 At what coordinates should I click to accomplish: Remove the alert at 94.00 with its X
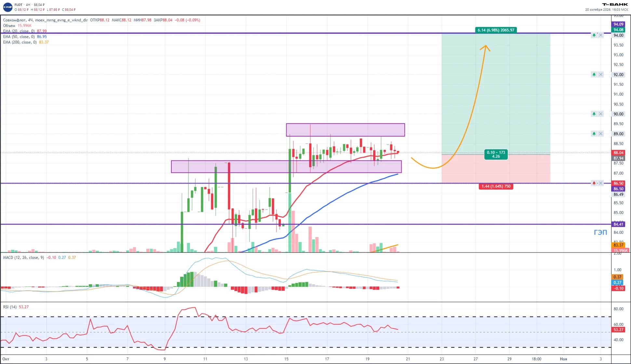601,35
